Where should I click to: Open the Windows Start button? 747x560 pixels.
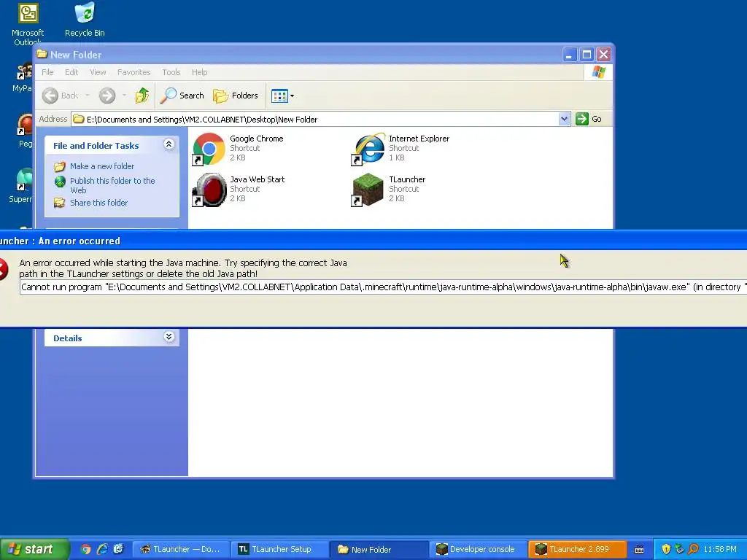coord(34,549)
